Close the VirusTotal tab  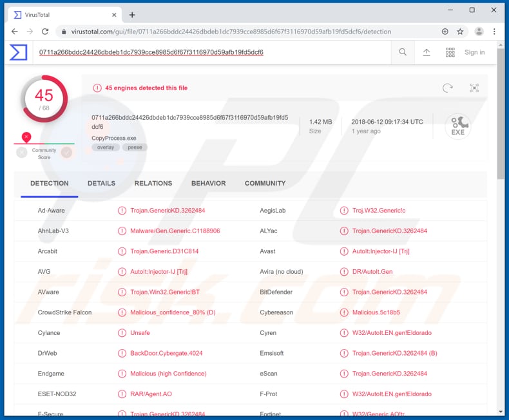[114, 15]
